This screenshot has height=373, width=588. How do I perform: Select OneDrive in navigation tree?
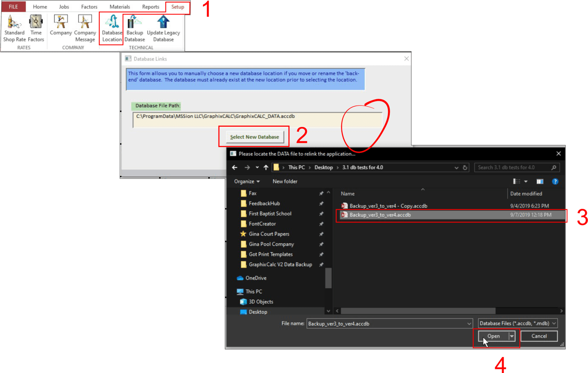(x=256, y=278)
